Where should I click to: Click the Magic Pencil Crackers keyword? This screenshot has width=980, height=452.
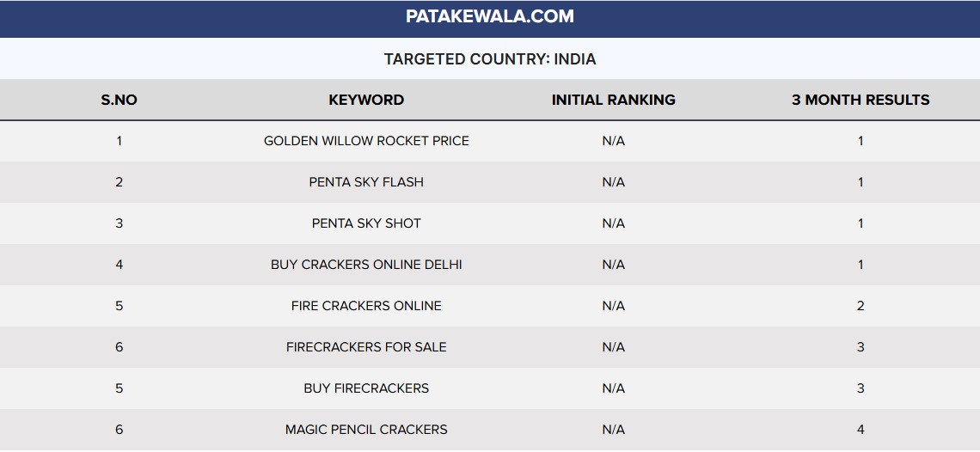(366, 430)
